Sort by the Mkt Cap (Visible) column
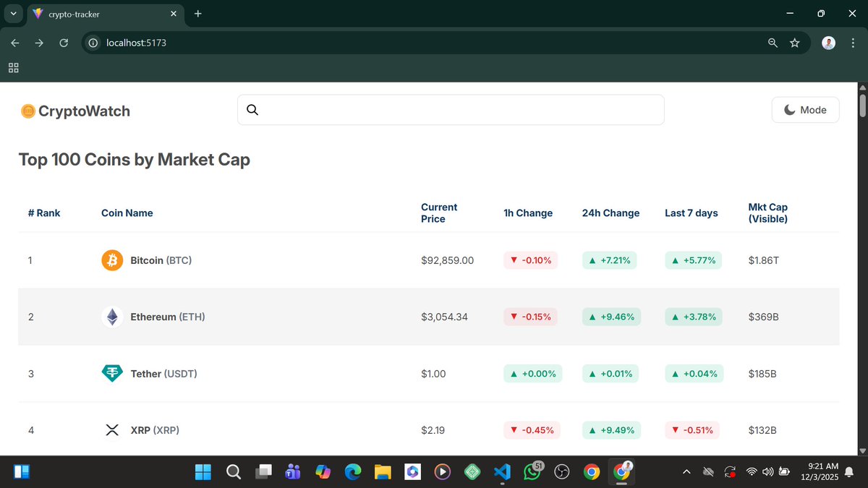This screenshot has height=488, width=868. click(x=768, y=213)
